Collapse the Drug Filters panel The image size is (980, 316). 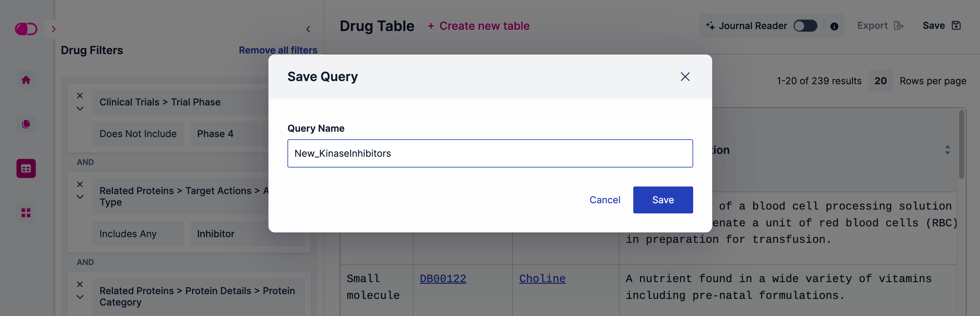[x=308, y=29]
